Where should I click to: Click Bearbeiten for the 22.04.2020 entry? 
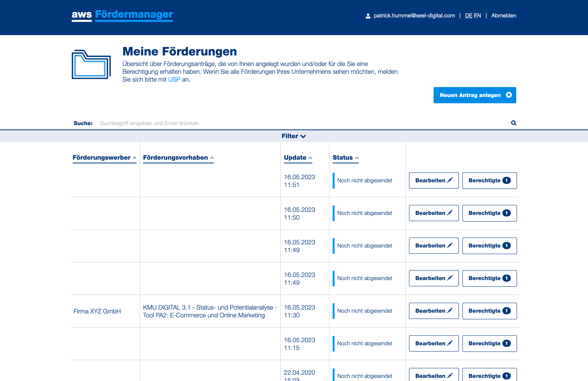pos(434,375)
